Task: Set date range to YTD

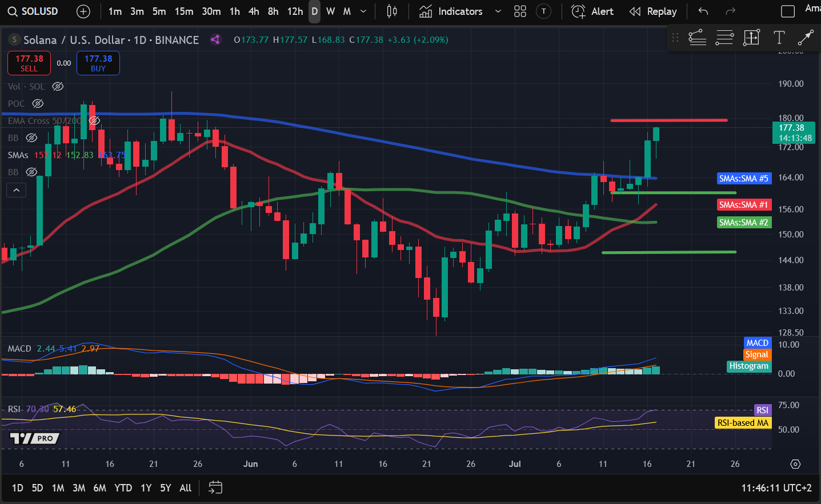Action: click(123, 487)
